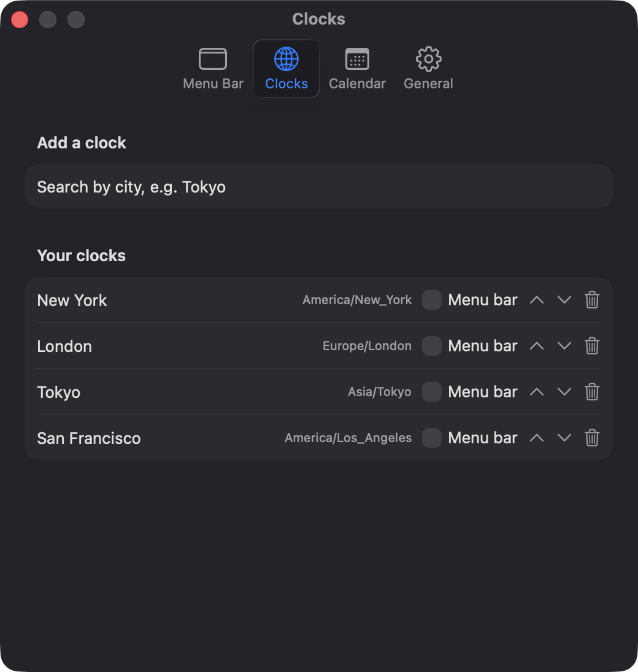The width and height of the screenshot is (638, 672).
Task: Move London clock up
Action: [537, 346]
